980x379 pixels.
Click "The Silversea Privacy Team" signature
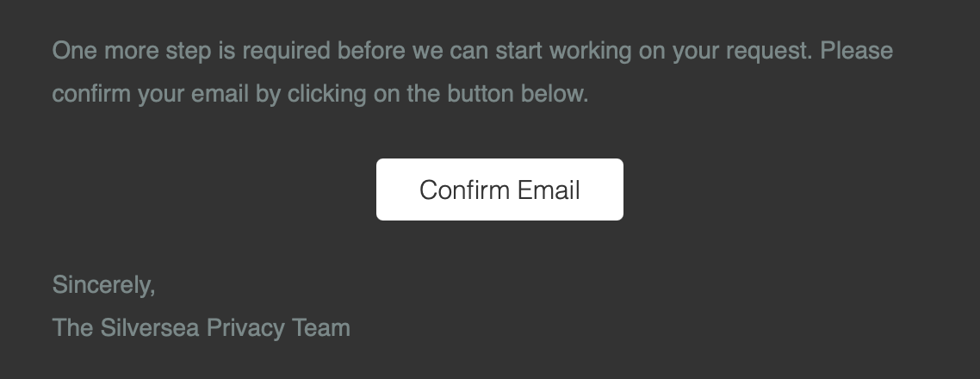pyautogui.click(x=201, y=327)
